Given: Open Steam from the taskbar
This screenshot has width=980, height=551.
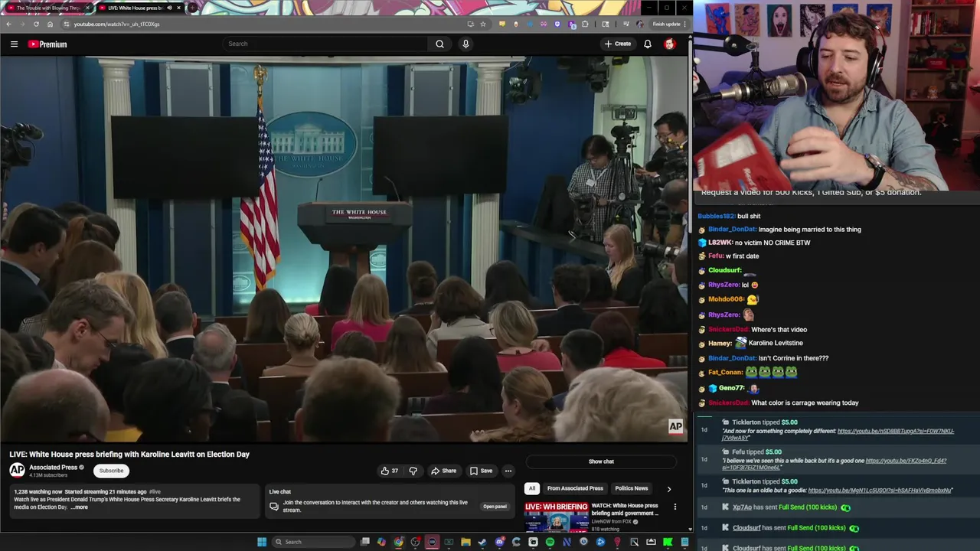Looking at the screenshot, I should [x=482, y=542].
